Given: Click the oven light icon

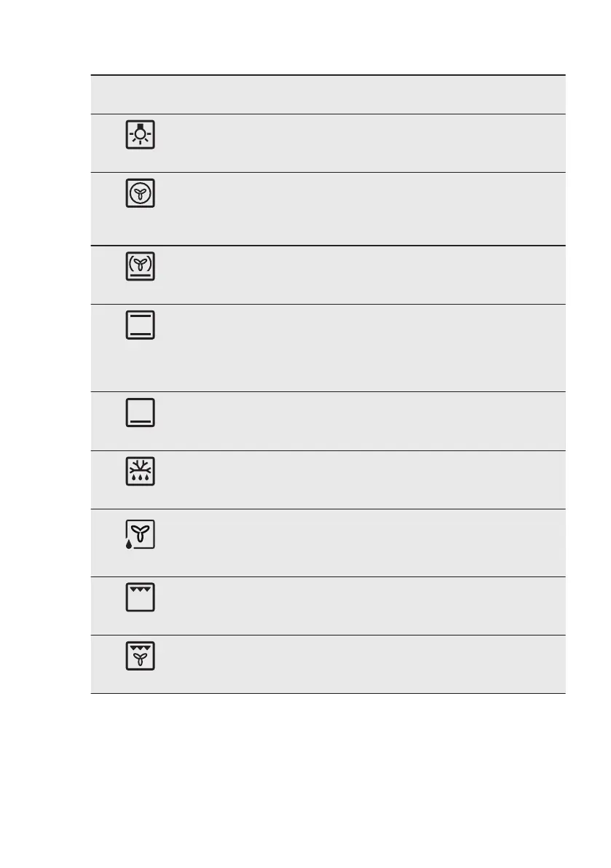Looking at the screenshot, I should tap(141, 135).
